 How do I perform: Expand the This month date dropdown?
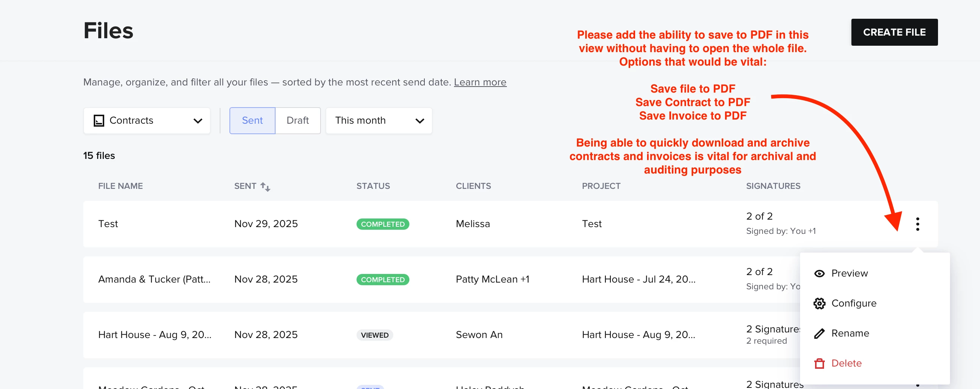(379, 121)
